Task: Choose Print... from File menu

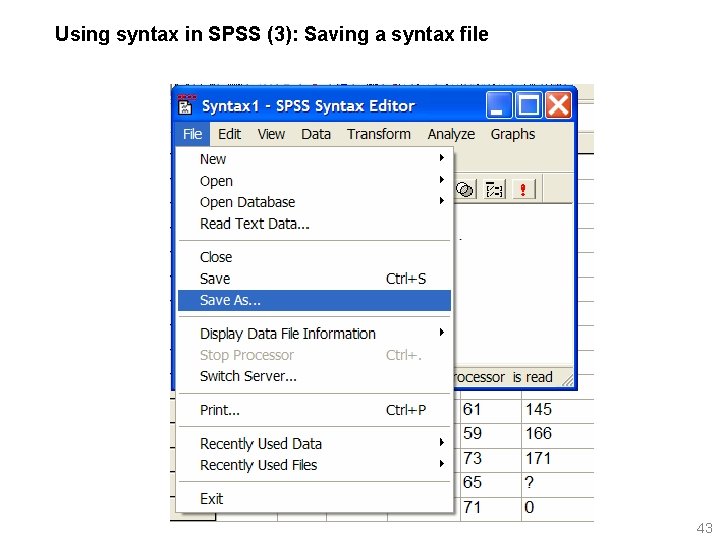Action: click(315, 410)
